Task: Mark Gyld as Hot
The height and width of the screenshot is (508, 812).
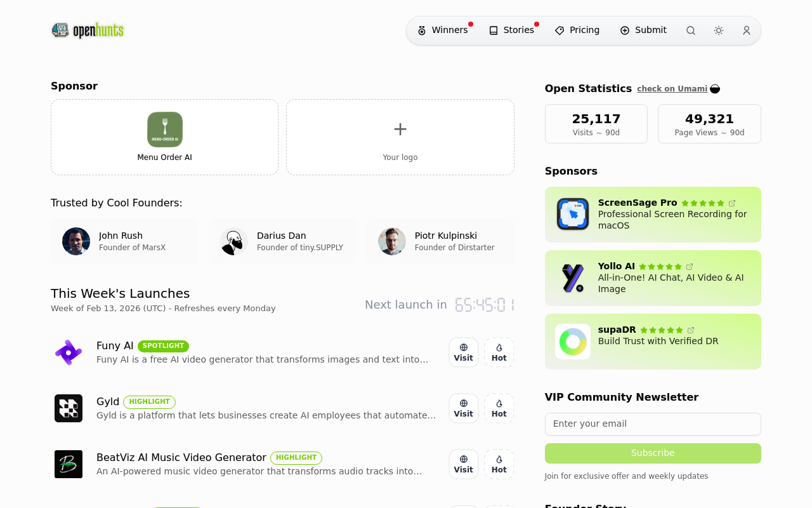Action: coord(499,408)
